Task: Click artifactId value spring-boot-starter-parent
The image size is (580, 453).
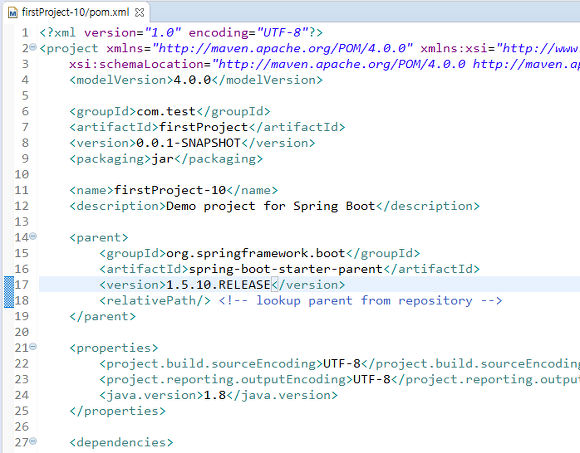Action: 286,269
